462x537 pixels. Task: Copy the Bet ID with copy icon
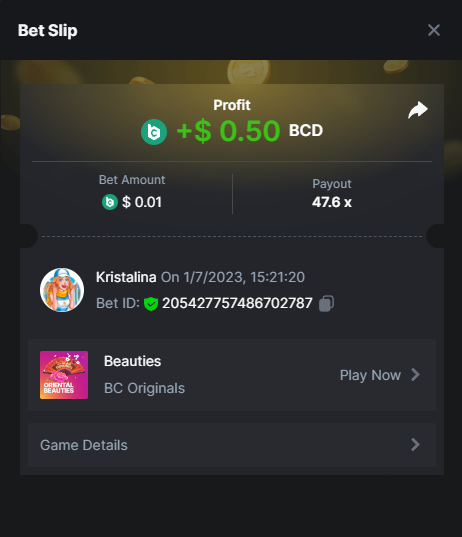click(x=326, y=303)
